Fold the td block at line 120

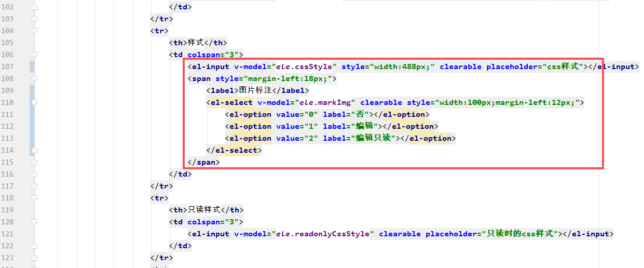click(35, 222)
